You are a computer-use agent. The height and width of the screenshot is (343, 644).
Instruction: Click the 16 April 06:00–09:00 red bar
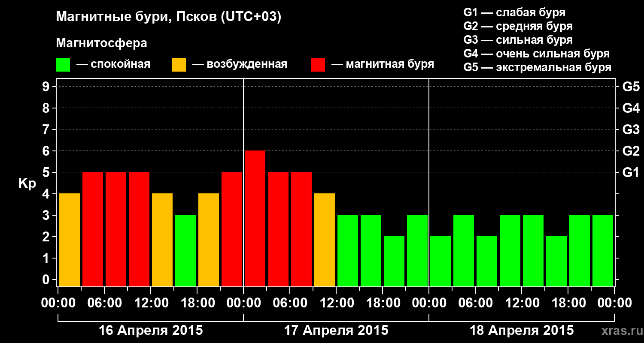click(x=116, y=229)
